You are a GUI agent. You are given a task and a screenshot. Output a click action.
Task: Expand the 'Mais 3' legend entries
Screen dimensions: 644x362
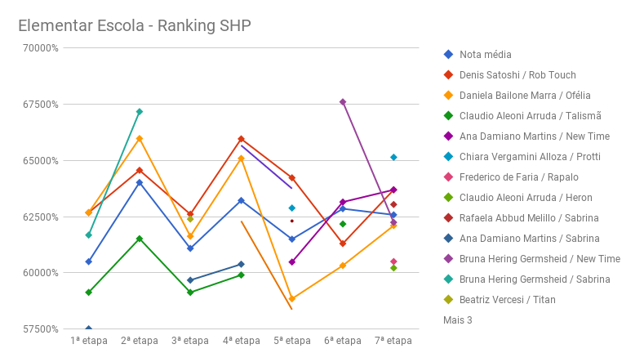[x=457, y=320]
